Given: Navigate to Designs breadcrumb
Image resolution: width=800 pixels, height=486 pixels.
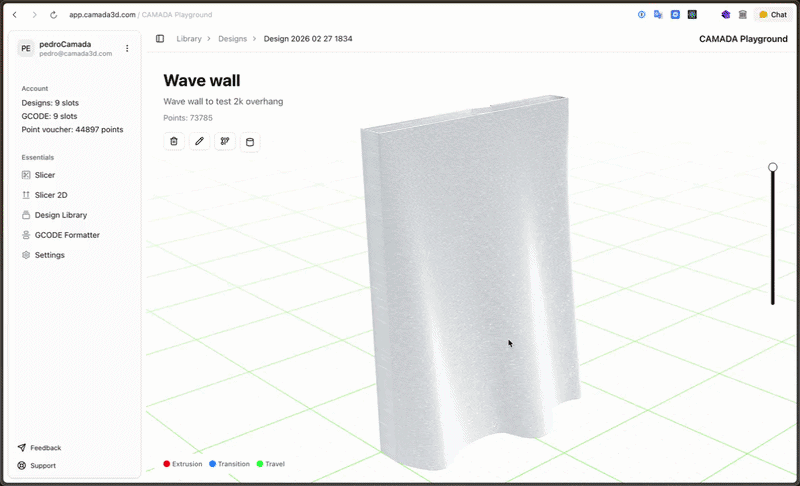Looking at the screenshot, I should pyautogui.click(x=233, y=39).
